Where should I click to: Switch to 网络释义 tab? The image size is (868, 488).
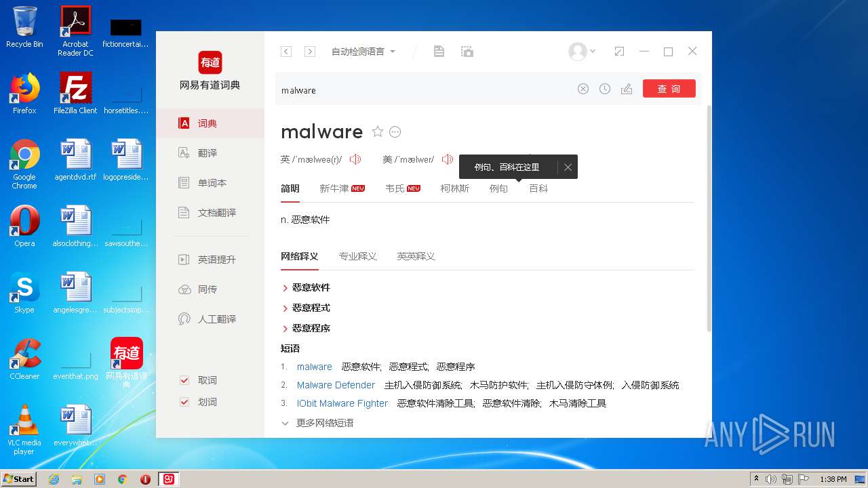pos(300,256)
